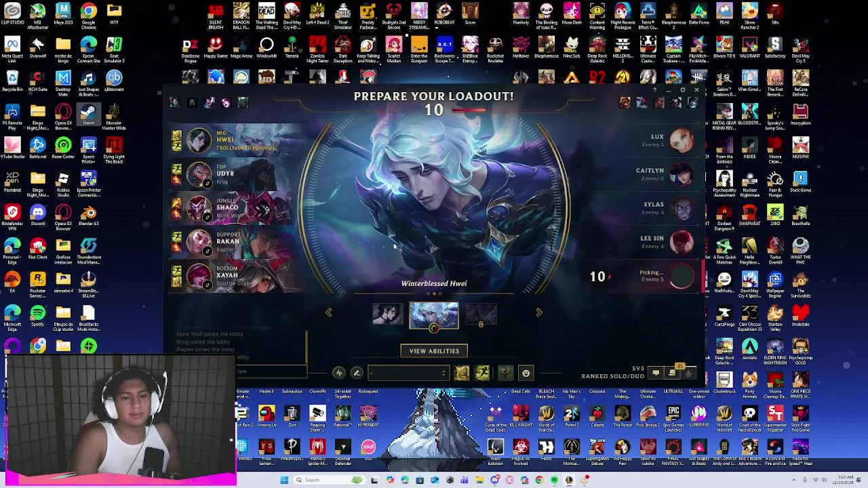The width and height of the screenshot is (868, 488).
Task: Open chroma color picker under Winterblessed skin
Action: (x=434, y=329)
